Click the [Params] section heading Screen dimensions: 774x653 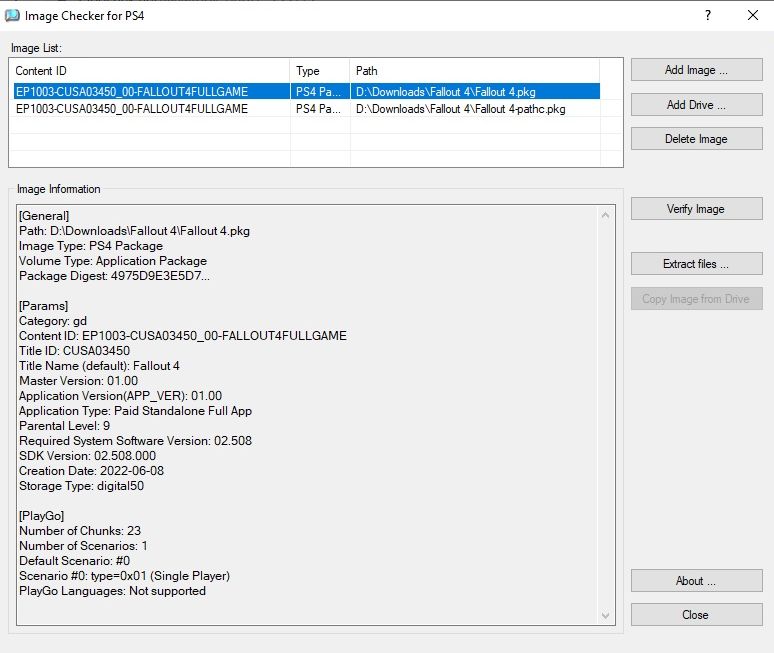(x=43, y=306)
